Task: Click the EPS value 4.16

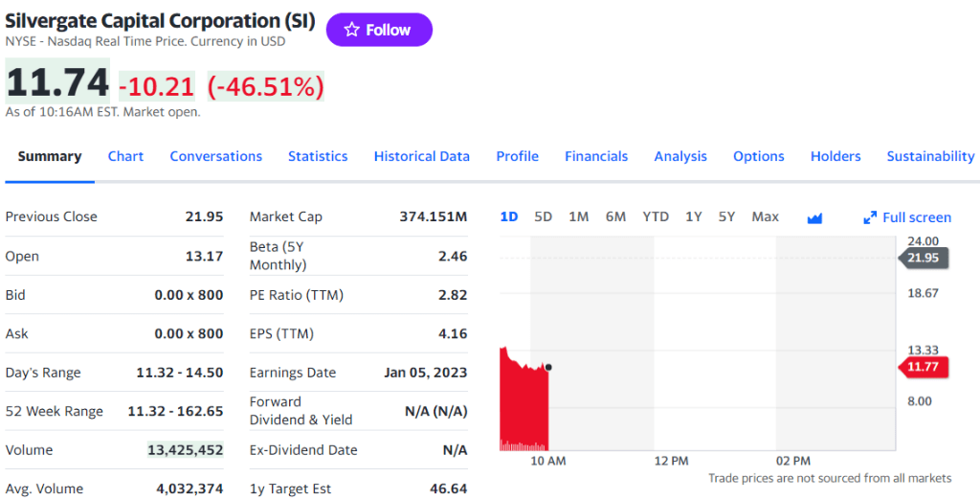Action: click(453, 333)
